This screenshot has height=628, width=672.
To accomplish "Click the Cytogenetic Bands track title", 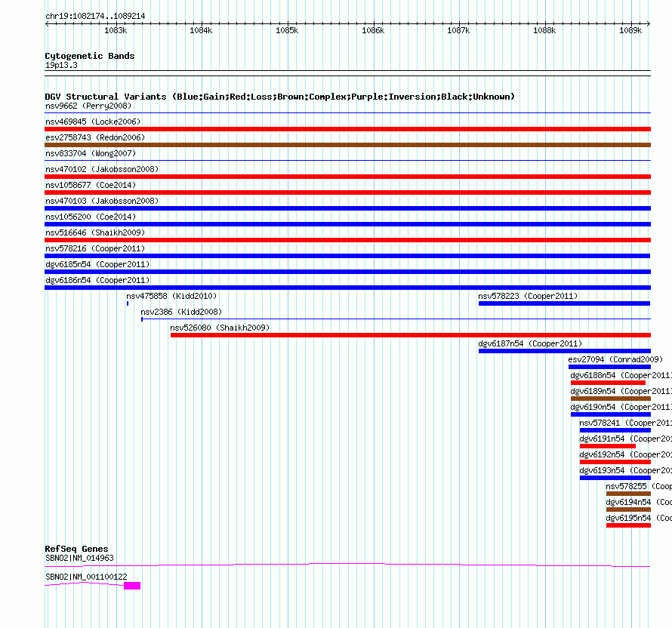I will tap(90, 56).
